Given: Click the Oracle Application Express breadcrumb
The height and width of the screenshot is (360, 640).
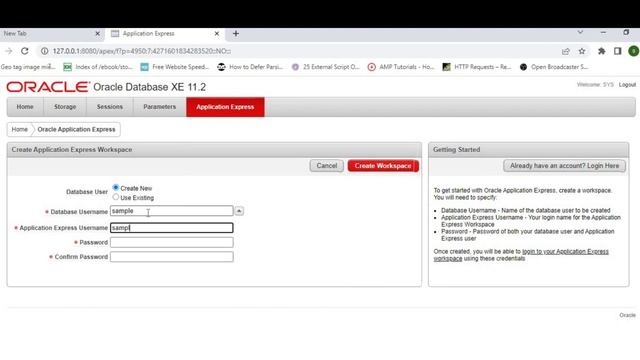Looking at the screenshot, I should (x=76, y=129).
